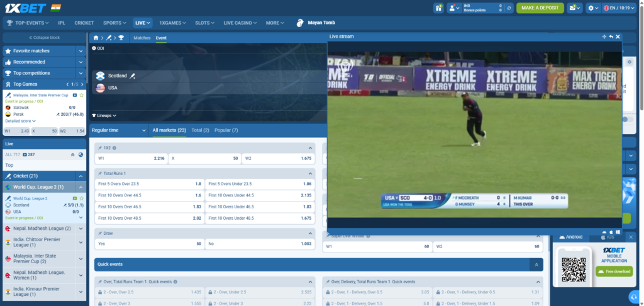Click the mobile app QR code
644x306 pixels.
(574, 269)
